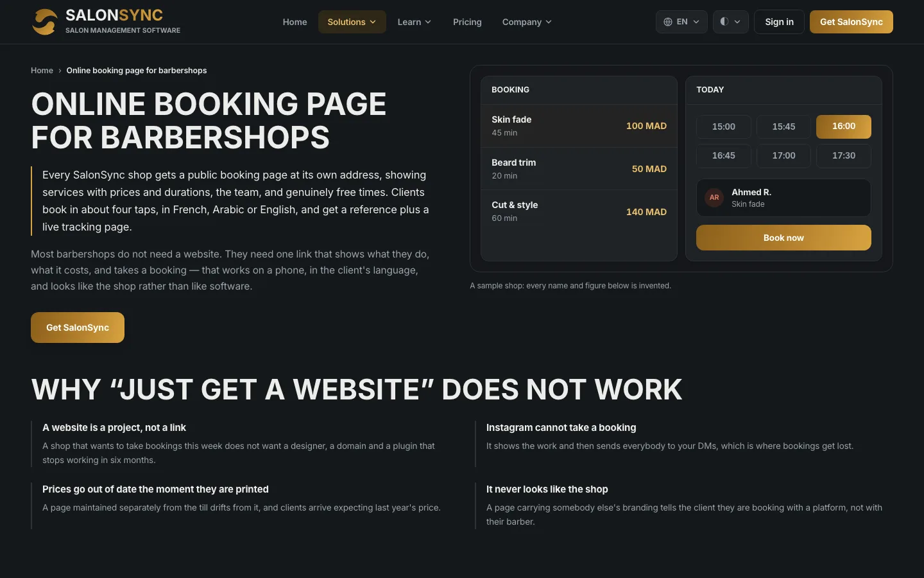Screen dimensions: 924x578
Task: Open the Pricing page
Action: (x=467, y=22)
